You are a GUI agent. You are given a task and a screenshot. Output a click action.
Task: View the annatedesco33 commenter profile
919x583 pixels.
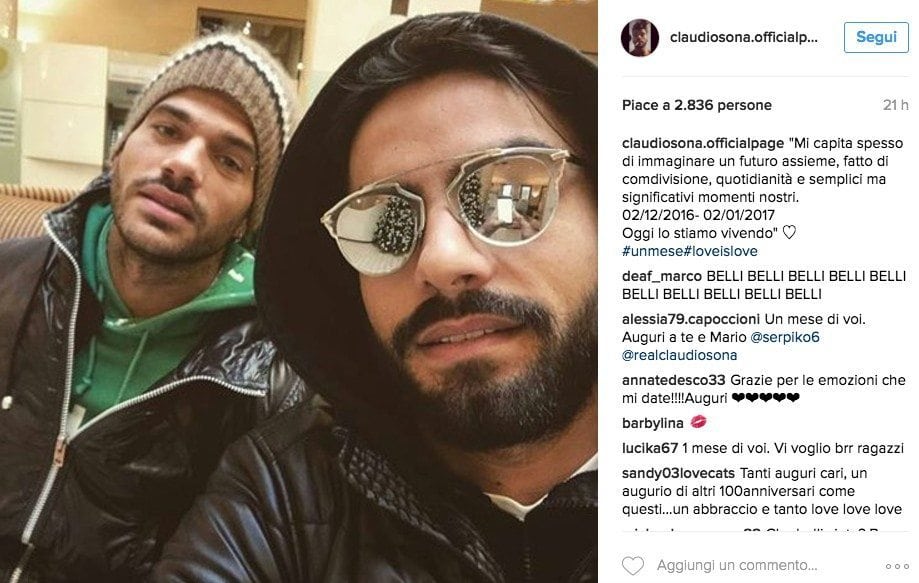(x=673, y=380)
